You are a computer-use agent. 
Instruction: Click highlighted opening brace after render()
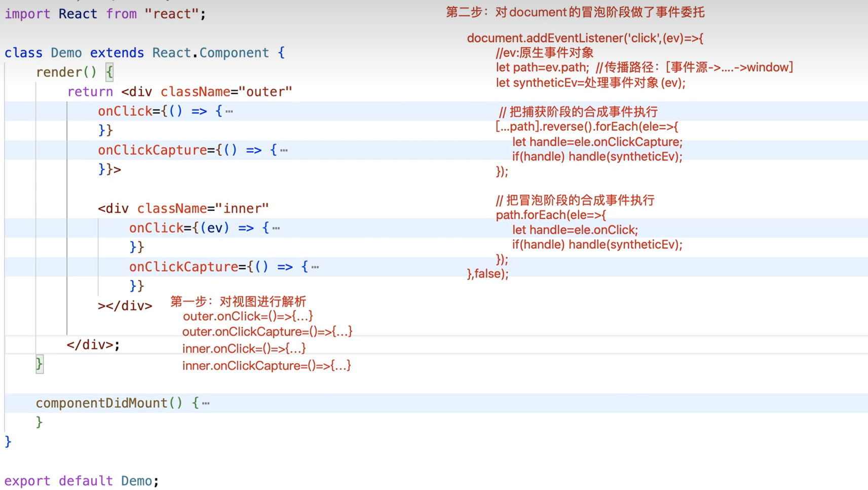click(x=109, y=72)
